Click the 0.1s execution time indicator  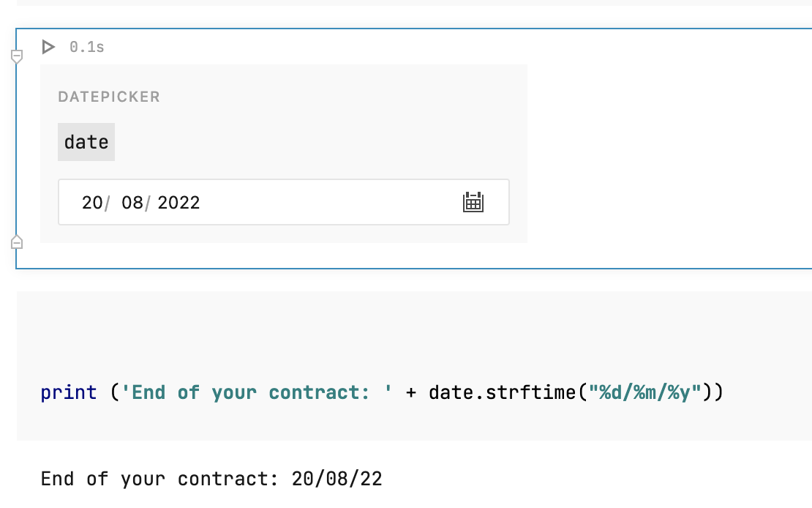[86, 47]
